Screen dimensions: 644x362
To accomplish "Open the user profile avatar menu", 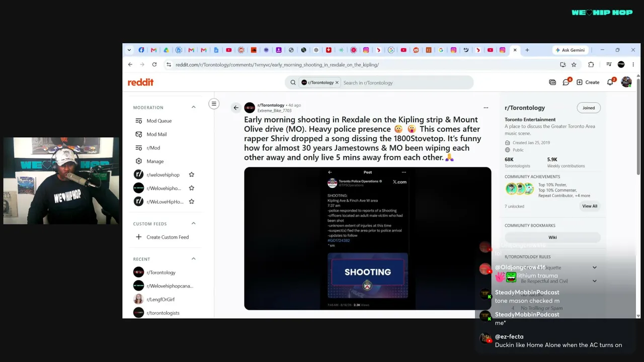I will 626,82.
